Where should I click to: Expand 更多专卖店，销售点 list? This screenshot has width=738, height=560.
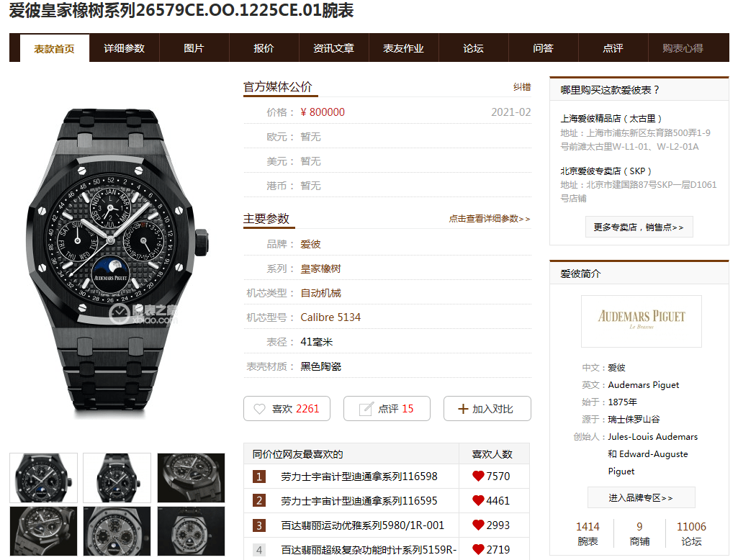click(x=639, y=227)
